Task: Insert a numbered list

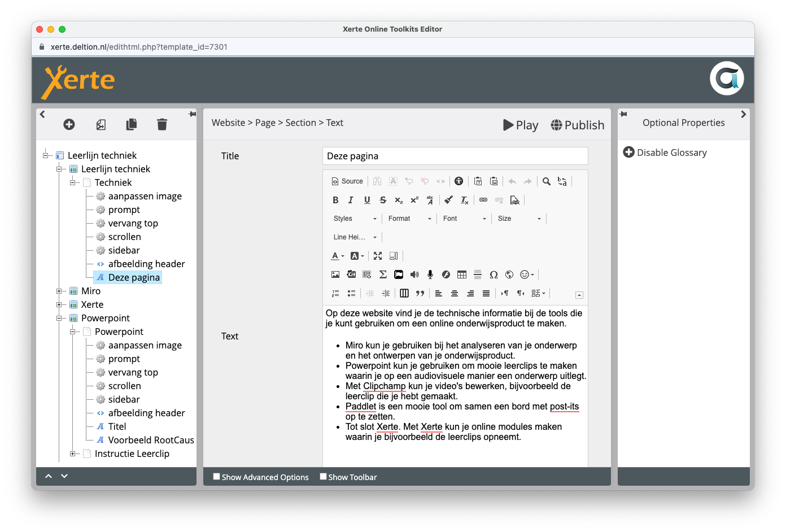Action: (x=335, y=293)
